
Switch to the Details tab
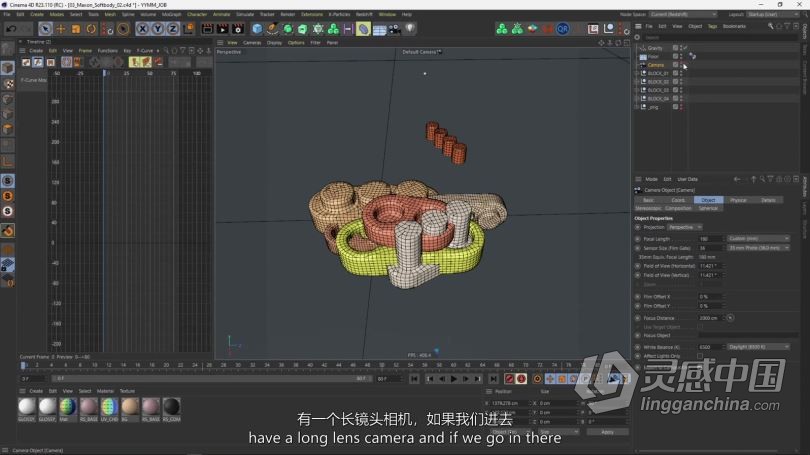768,200
